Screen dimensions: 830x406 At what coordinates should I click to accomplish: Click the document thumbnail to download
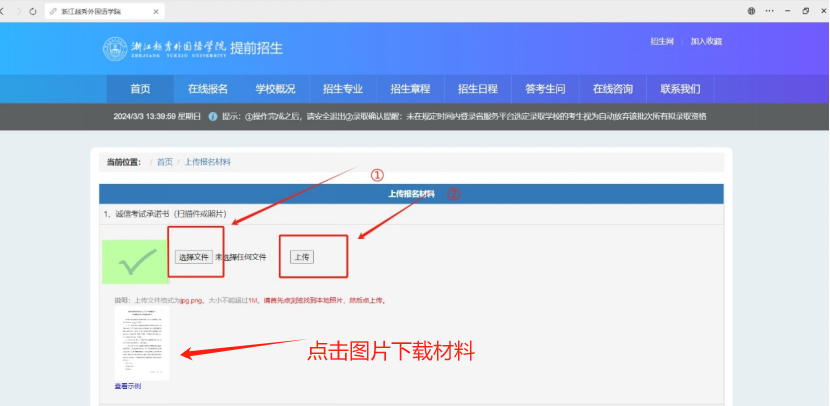[x=142, y=343]
